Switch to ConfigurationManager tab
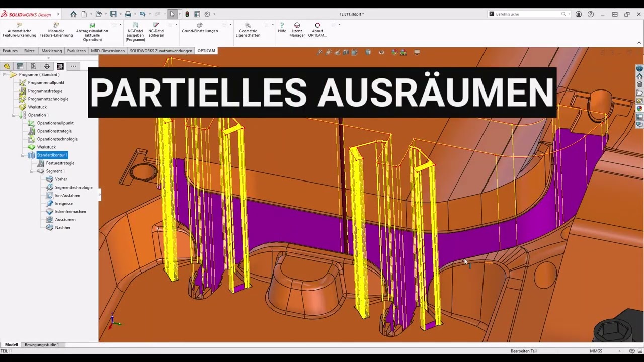Image resolution: width=644 pixels, height=362 pixels. [34, 66]
